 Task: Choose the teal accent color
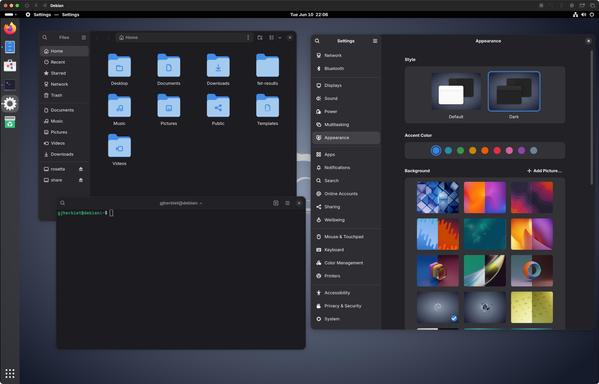coord(448,151)
